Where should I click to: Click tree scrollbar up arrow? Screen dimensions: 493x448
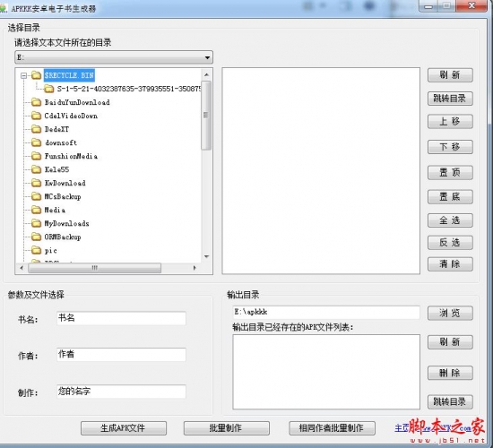tap(206, 74)
